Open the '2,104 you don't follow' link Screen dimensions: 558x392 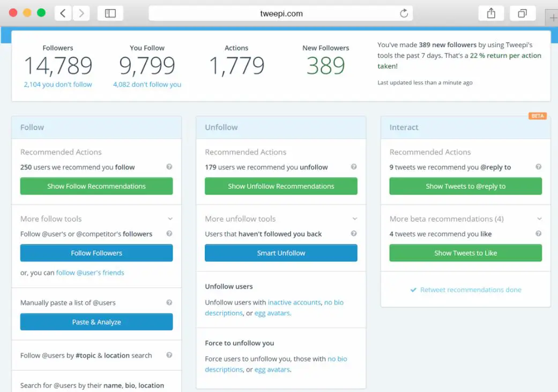tap(58, 84)
